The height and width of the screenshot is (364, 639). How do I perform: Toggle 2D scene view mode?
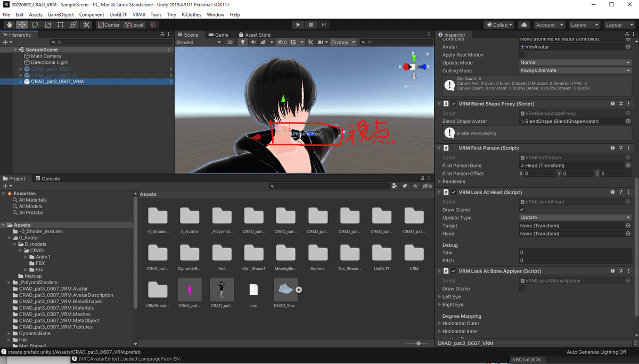click(x=230, y=43)
